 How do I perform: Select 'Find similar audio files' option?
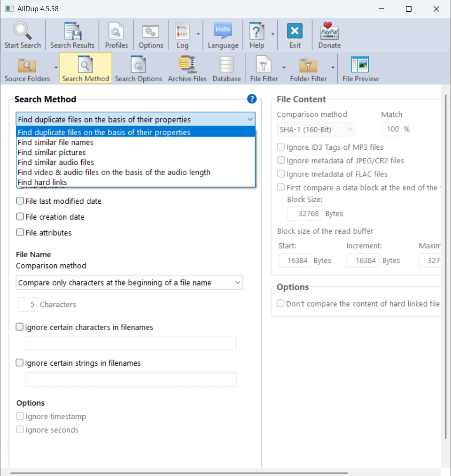click(x=136, y=162)
